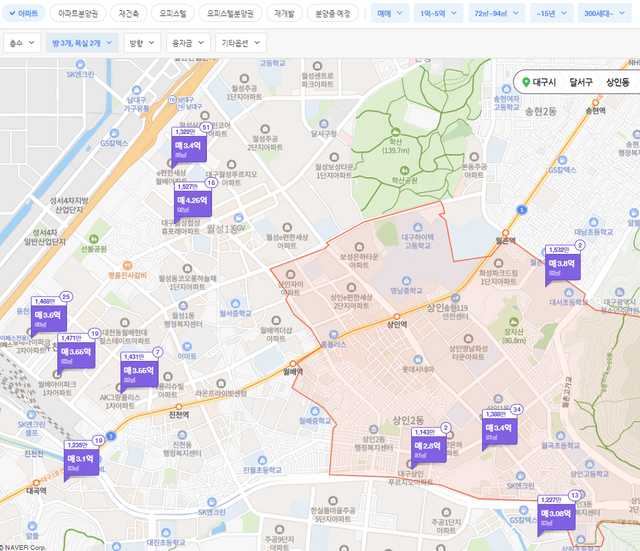Click the 롯데시네마 map icon
This screenshot has height=551, width=640.
pyautogui.click(x=418, y=360)
